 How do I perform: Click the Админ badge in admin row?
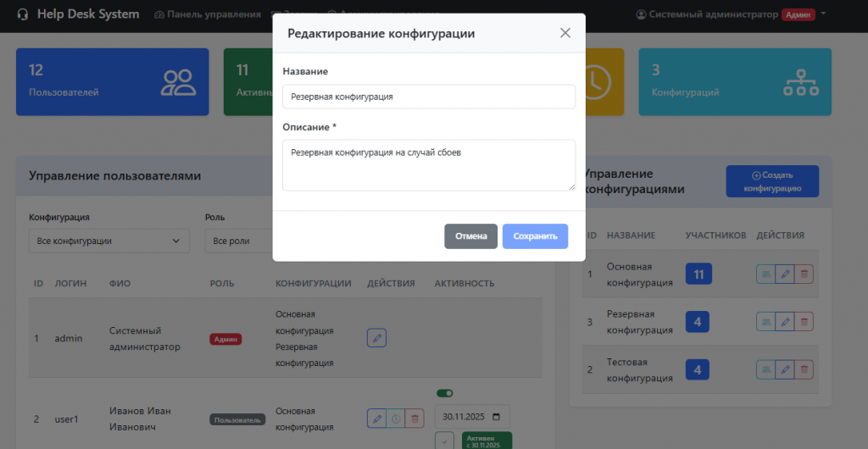pyautogui.click(x=225, y=339)
